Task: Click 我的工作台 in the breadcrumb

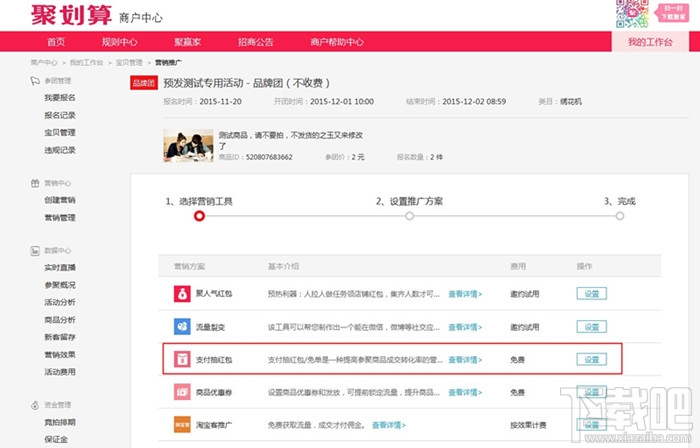Action: pos(86,62)
